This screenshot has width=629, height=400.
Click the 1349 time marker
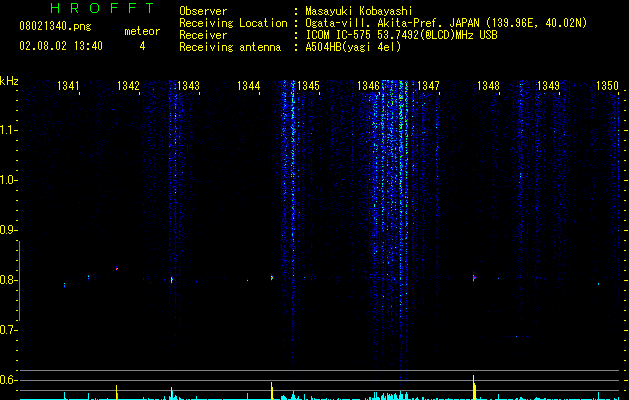(x=548, y=86)
